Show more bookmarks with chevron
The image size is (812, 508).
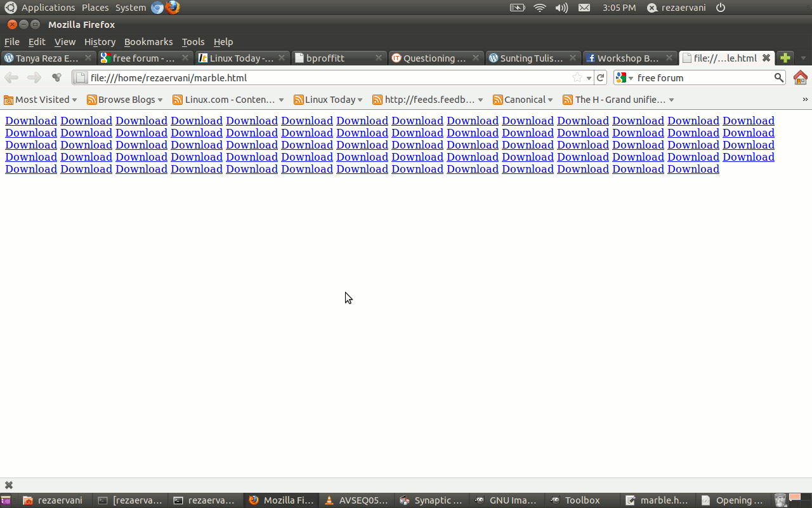point(805,100)
